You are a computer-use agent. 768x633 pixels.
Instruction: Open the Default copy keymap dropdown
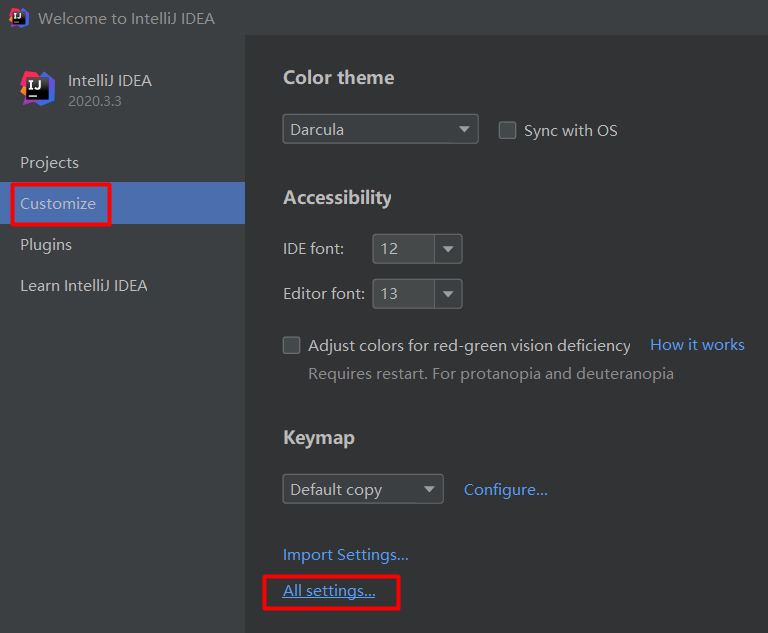pyautogui.click(x=363, y=489)
